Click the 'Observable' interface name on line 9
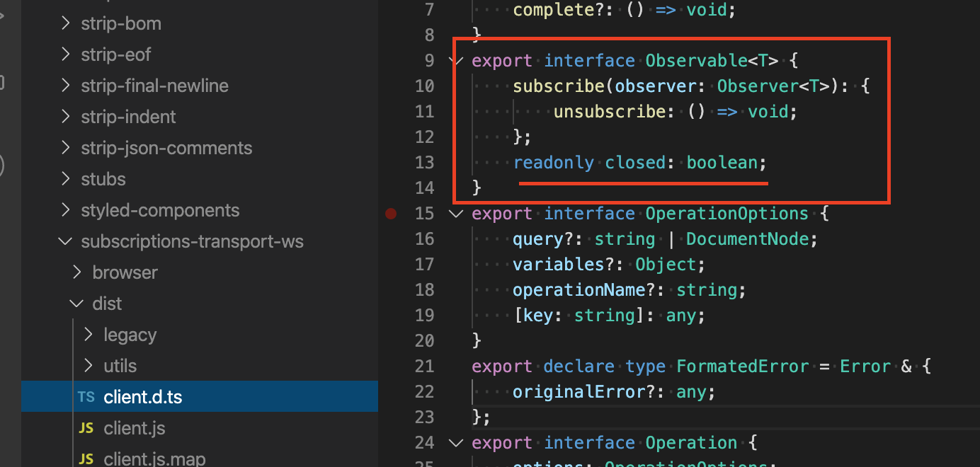This screenshot has height=467, width=980. click(697, 61)
